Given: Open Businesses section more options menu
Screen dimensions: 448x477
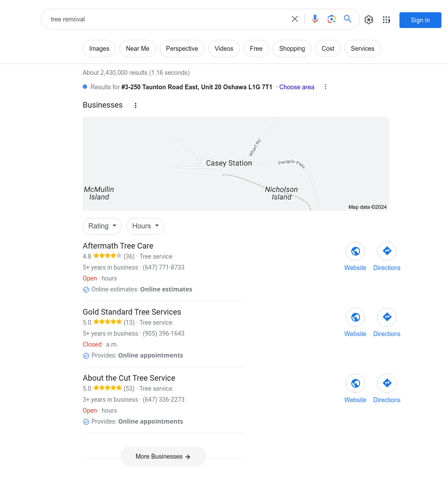Looking at the screenshot, I should coord(136,105).
